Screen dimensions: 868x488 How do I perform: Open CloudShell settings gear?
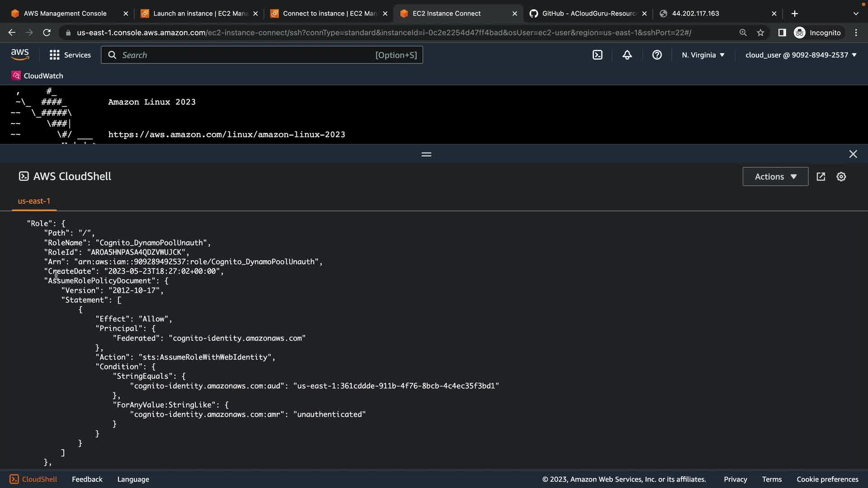pyautogui.click(x=841, y=177)
